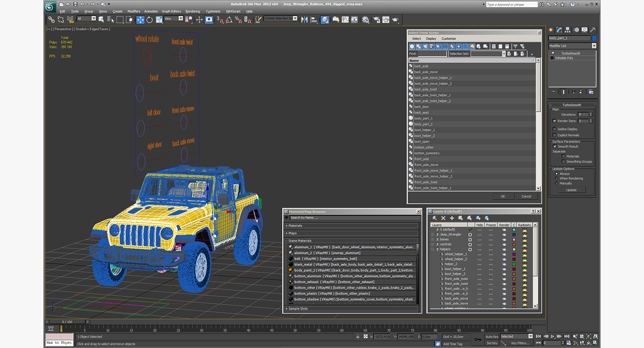The image size is (644, 348).
Task: Enable Explicit Normals checkbox
Action: pos(554,135)
